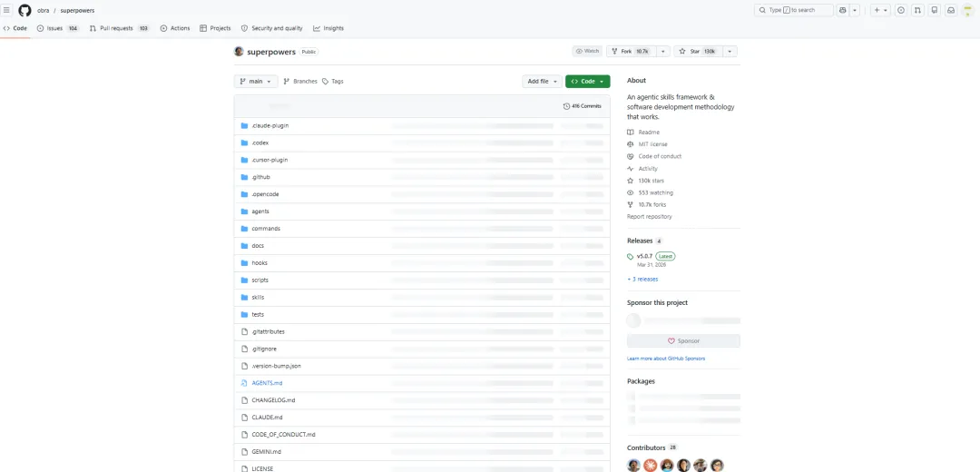Open the CODE_OF_CONDUCT.md file
Image resolution: width=980 pixels, height=472 pixels.
pyautogui.click(x=283, y=435)
